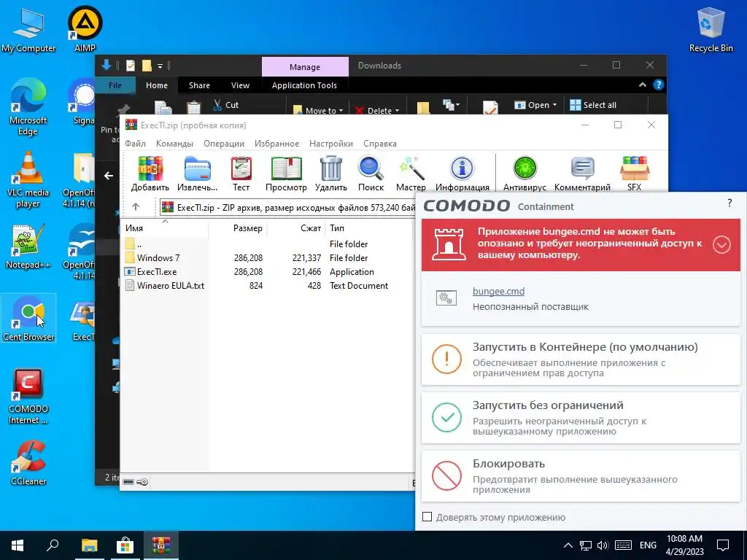Open Application Tools tab

[304, 85]
